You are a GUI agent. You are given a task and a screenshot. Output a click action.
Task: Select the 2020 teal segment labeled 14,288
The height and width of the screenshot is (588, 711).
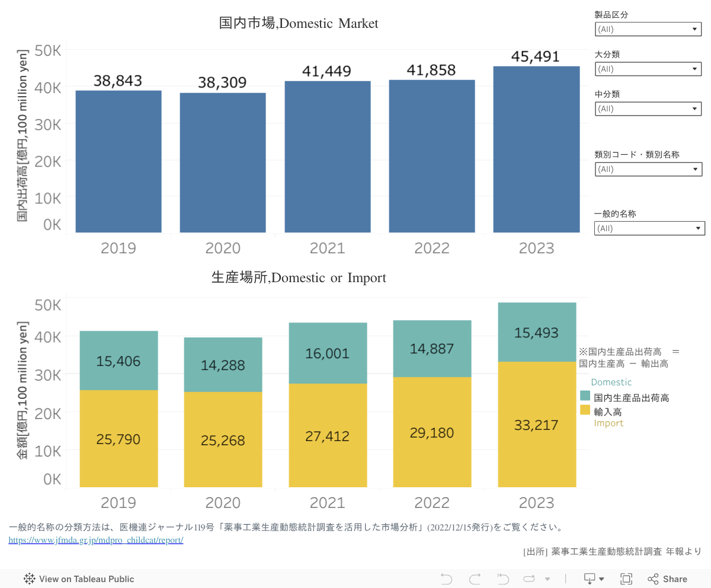(223, 365)
